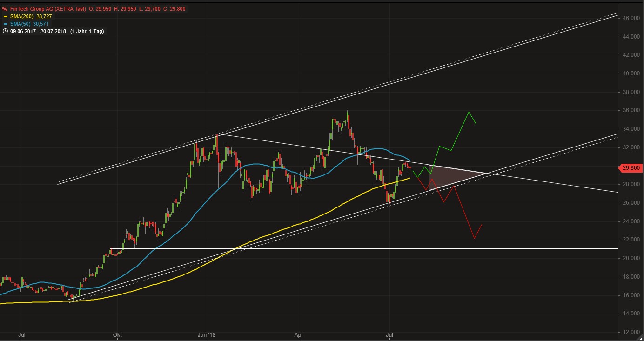Open the date range 09.06.2017 - 20.07.2018 selector
The width and height of the screenshot is (644, 341).
pyautogui.click(x=37, y=31)
